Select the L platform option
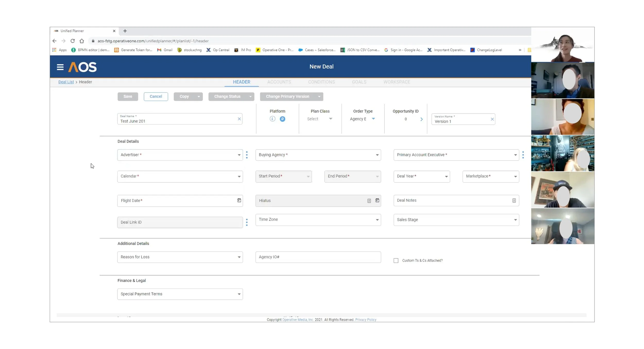644x349 pixels. coord(272,119)
